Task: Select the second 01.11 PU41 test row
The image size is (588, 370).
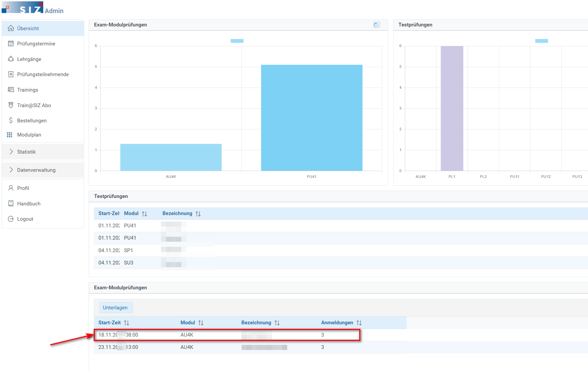Action: coord(341,238)
